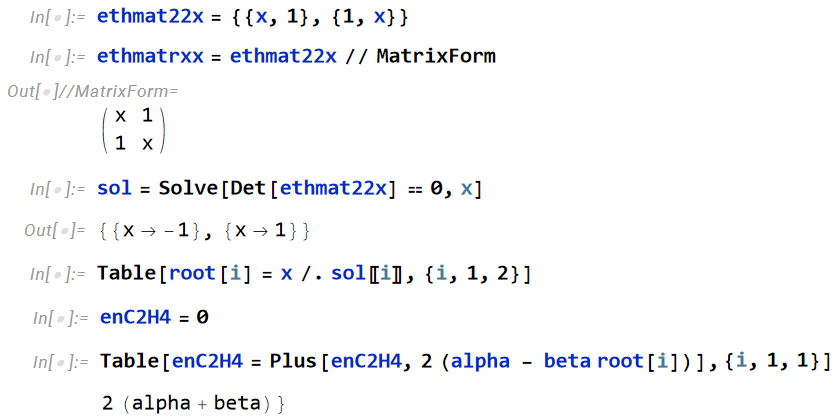Screen dimensions: 840x420
Task: Click ethmatrxx variable name
Action: (x=150, y=56)
